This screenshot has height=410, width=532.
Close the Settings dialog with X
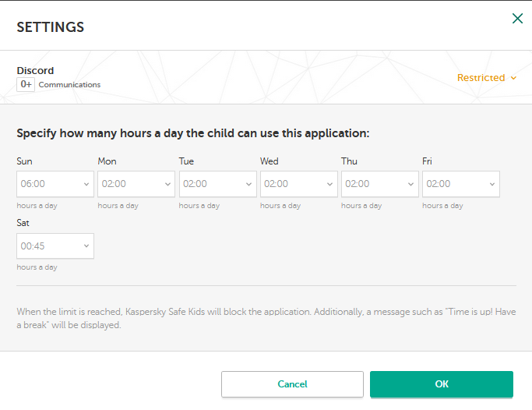click(x=517, y=18)
